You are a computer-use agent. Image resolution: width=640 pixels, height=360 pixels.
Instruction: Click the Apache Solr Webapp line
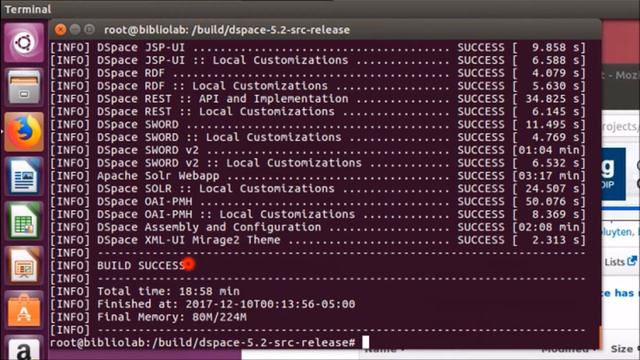point(318,176)
